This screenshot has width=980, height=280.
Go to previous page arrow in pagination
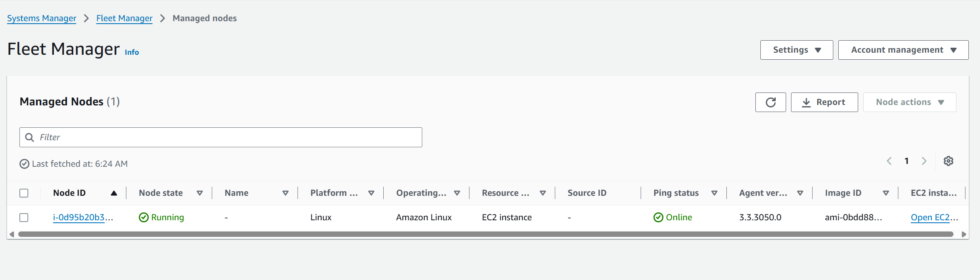coord(889,161)
